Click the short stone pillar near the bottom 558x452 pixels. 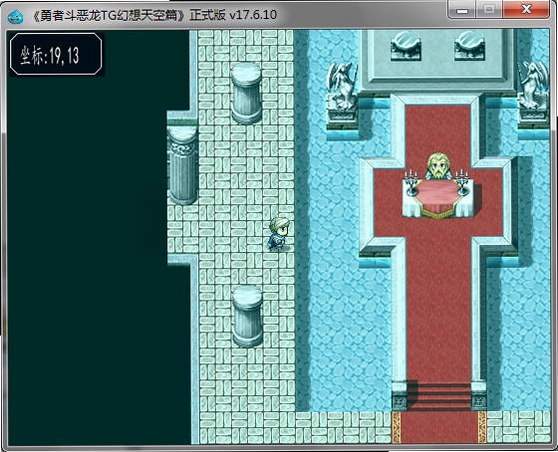click(x=247, y=316)
